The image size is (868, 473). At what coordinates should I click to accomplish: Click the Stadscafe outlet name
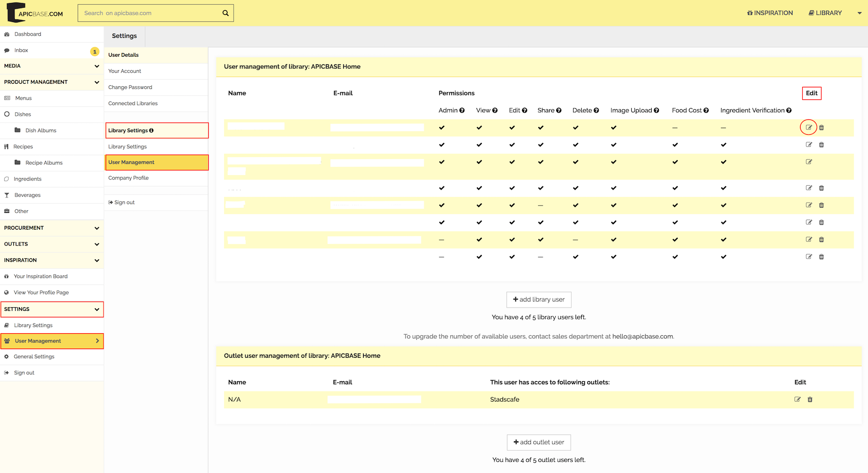tap(505, 400)
